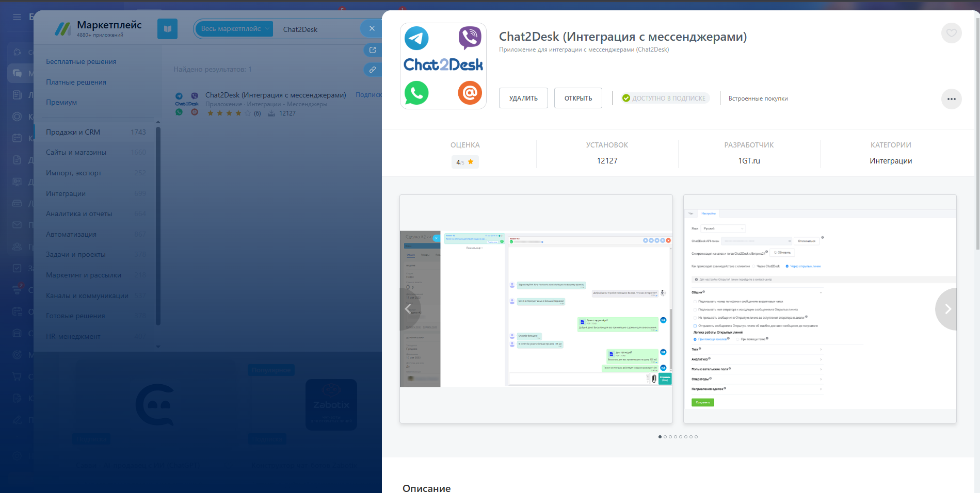The height and width of the screenshot is (493, 980).
Task: Open the 'Бесплатные решения' section
Action: (81, 61)
